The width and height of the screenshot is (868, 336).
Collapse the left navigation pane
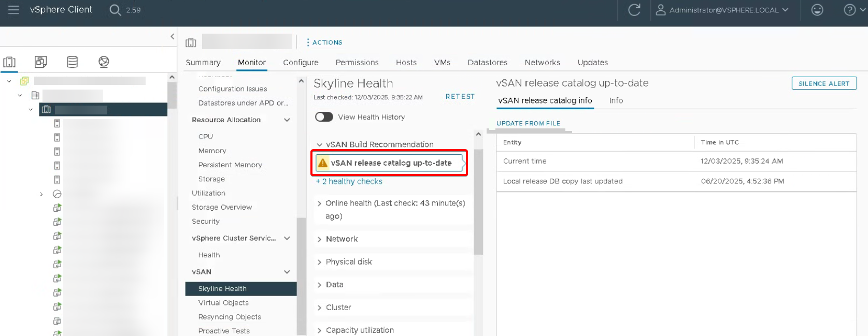(173, 36)
